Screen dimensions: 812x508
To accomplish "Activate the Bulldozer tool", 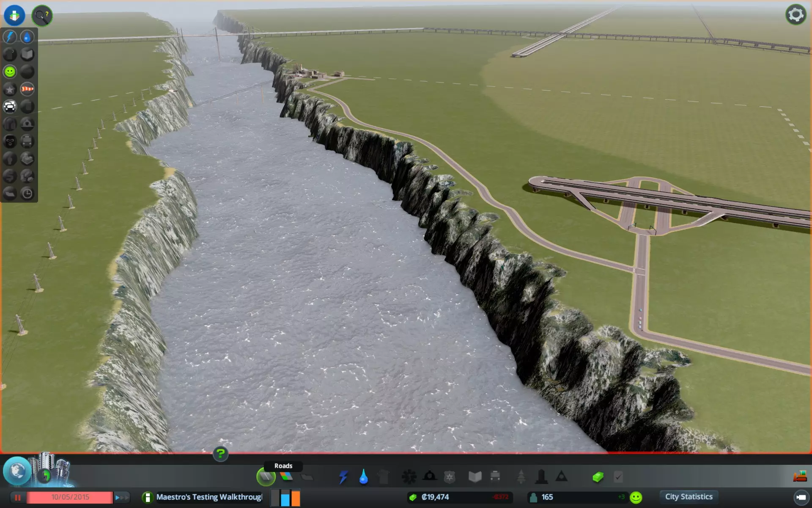I will pyautogui.click(x=799, y=477).
